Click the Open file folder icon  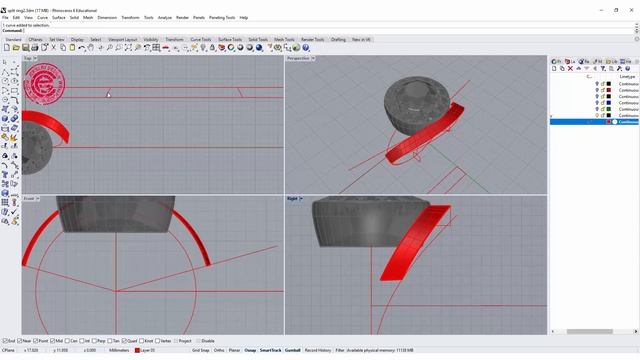point(16,48)
